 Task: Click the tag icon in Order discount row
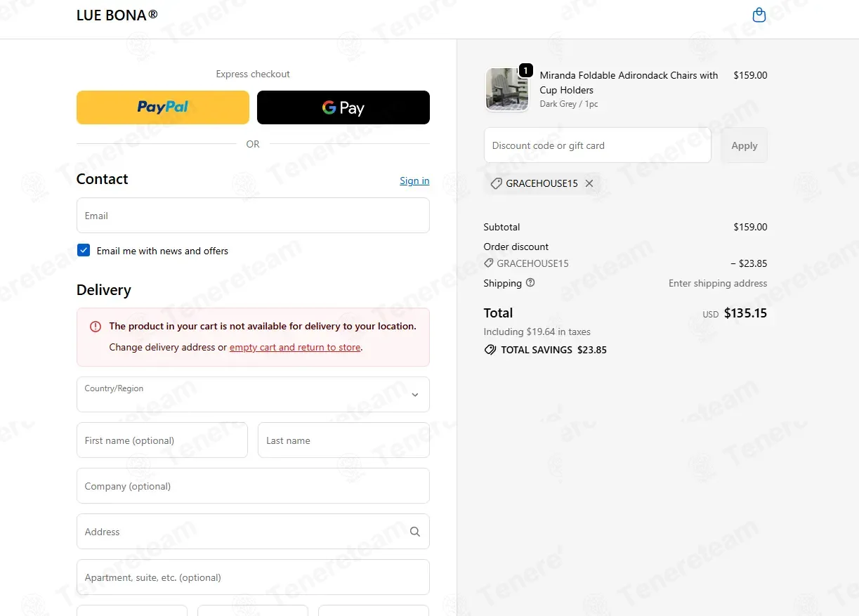pyautogui.click(x=489, y=263)
